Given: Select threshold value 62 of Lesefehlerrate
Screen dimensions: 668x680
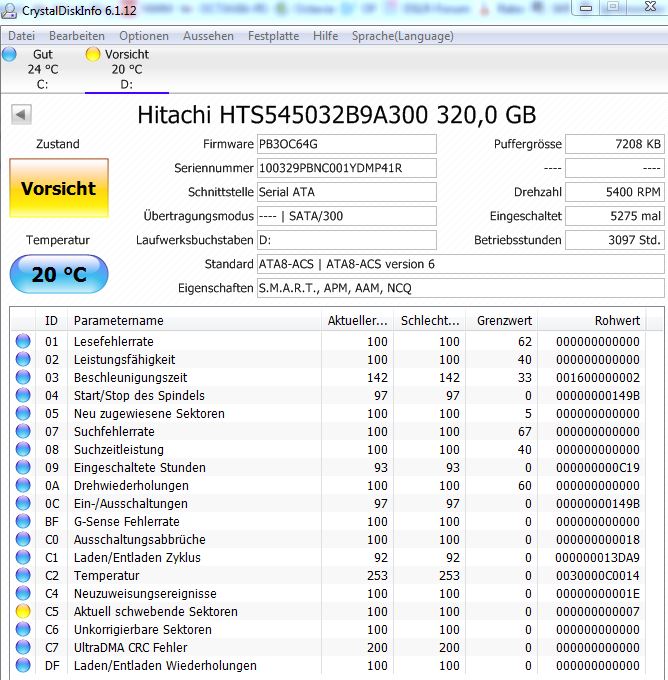Looking at the screenshot, I should [x=525, y=342].
